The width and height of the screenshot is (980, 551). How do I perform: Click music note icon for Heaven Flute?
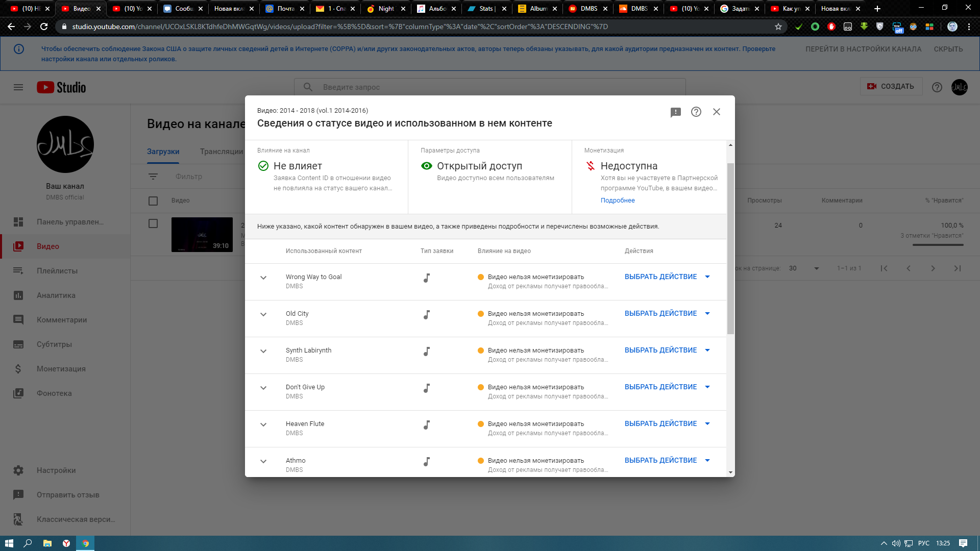427,425
